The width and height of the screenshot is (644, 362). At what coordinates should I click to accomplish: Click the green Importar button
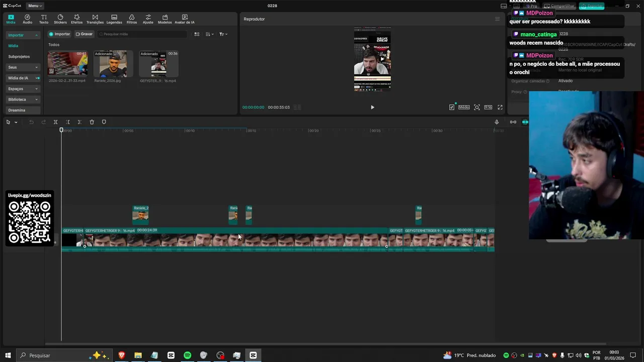(59, 34)
